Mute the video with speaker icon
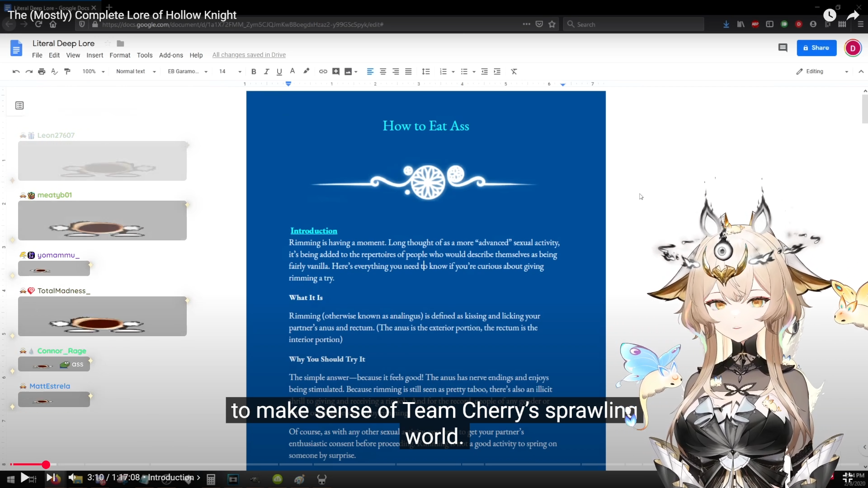Image resolution: width=868 pixels, height=488 pixels. tap(74, 478)
